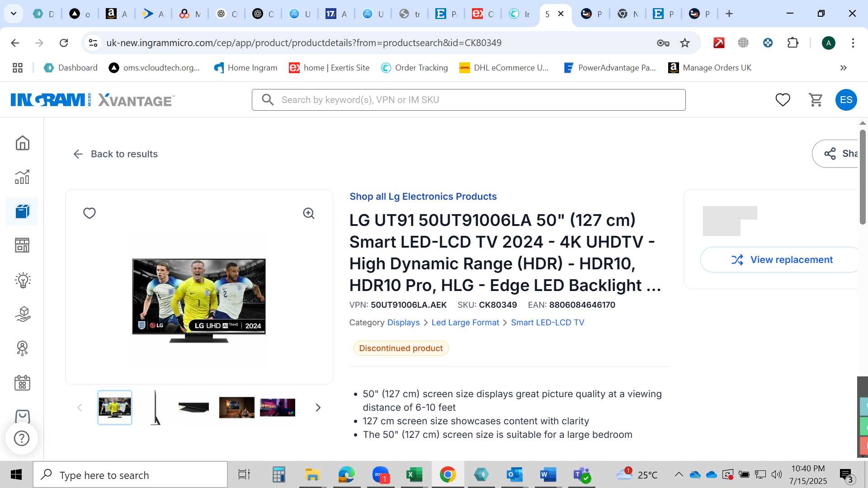Image resolution: width=868 pixels, height=488 pixels.
Task: Open the Led Large Format category link
Action: coord(465,323)
